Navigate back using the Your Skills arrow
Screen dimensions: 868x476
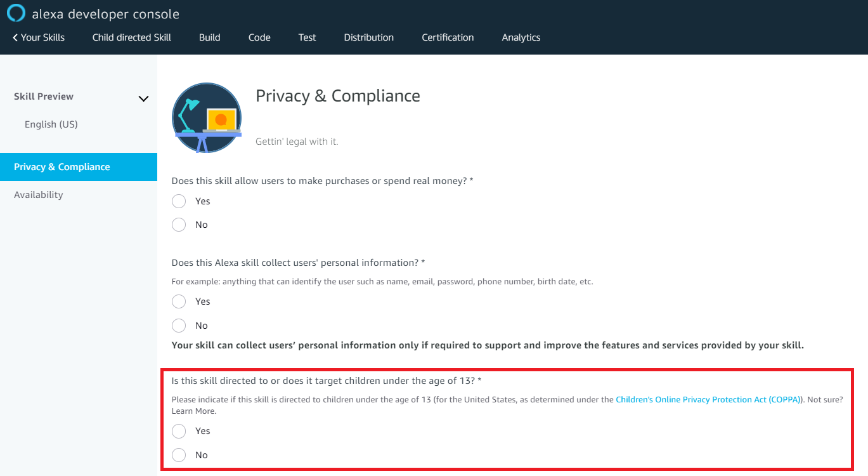pos(38,37)
